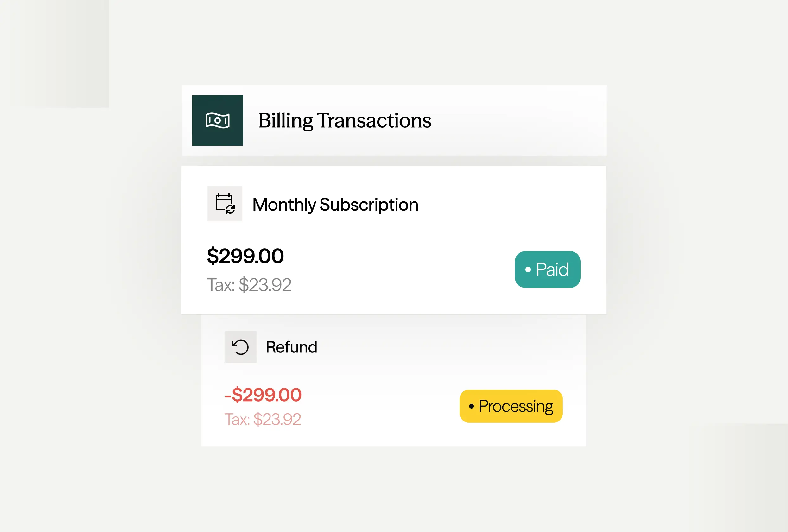
Task: Open the Refund transaction label
Action: [291, 347]
